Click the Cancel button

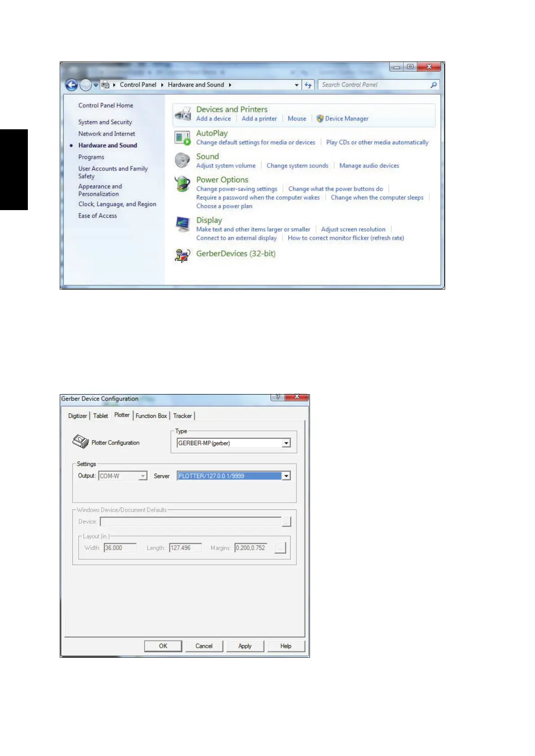(x=204, y=646)
